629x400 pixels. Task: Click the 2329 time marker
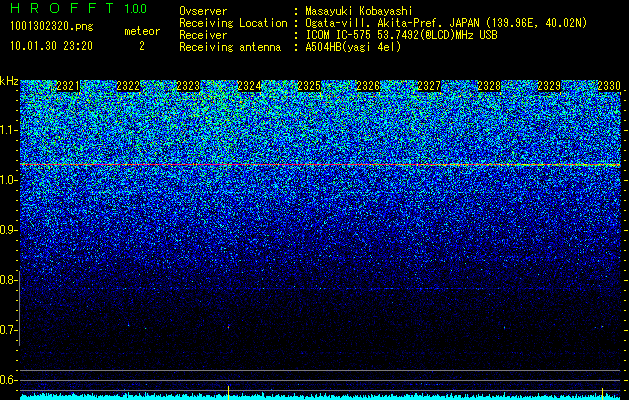pos(549,86)
